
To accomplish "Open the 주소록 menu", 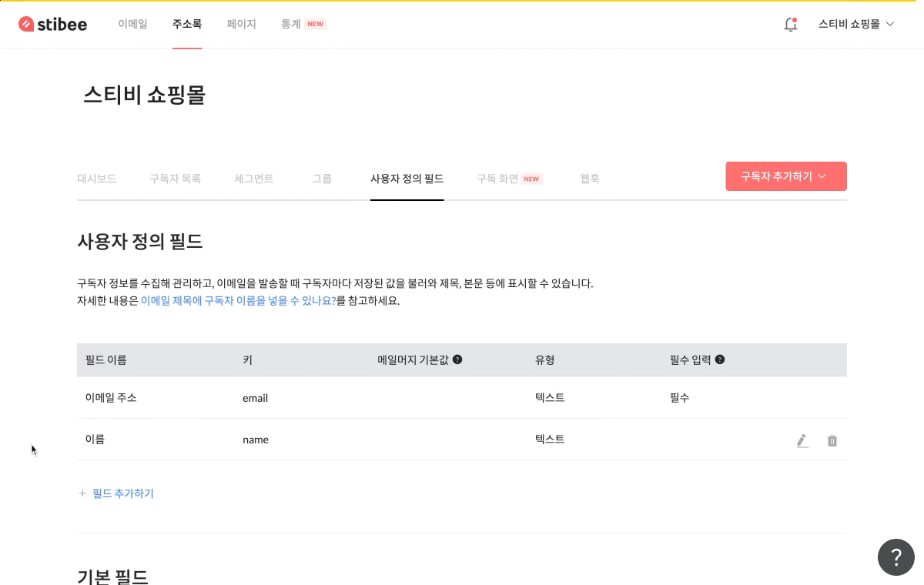I will [187, 25].
